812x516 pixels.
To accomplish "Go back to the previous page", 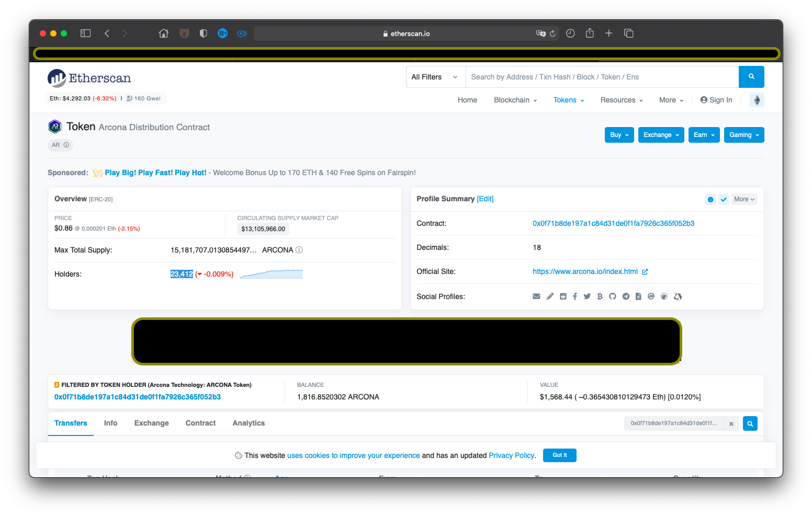I will 107,33.
